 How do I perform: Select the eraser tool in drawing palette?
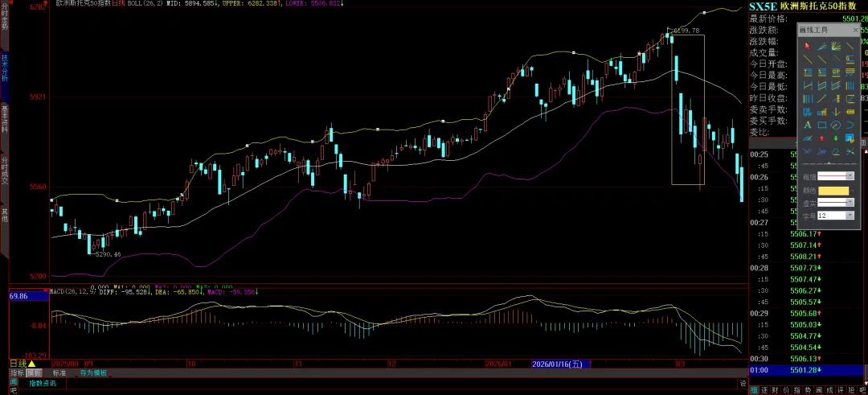coord(835,152)
